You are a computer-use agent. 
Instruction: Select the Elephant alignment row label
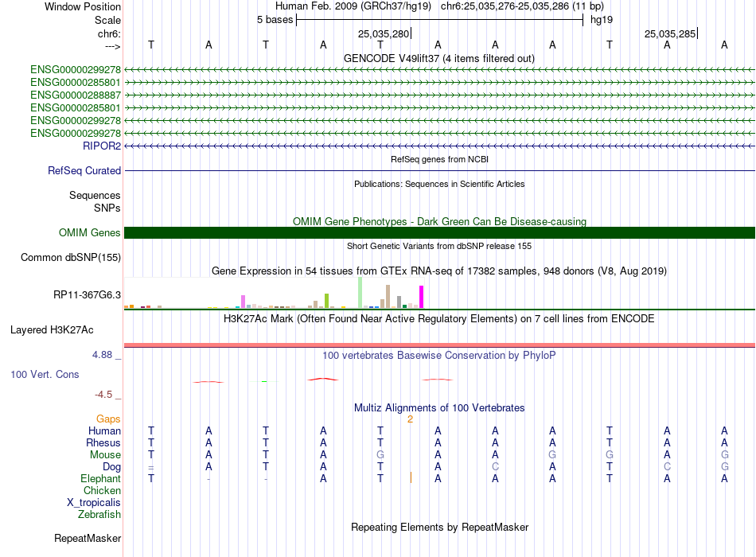tap(100, 478)
